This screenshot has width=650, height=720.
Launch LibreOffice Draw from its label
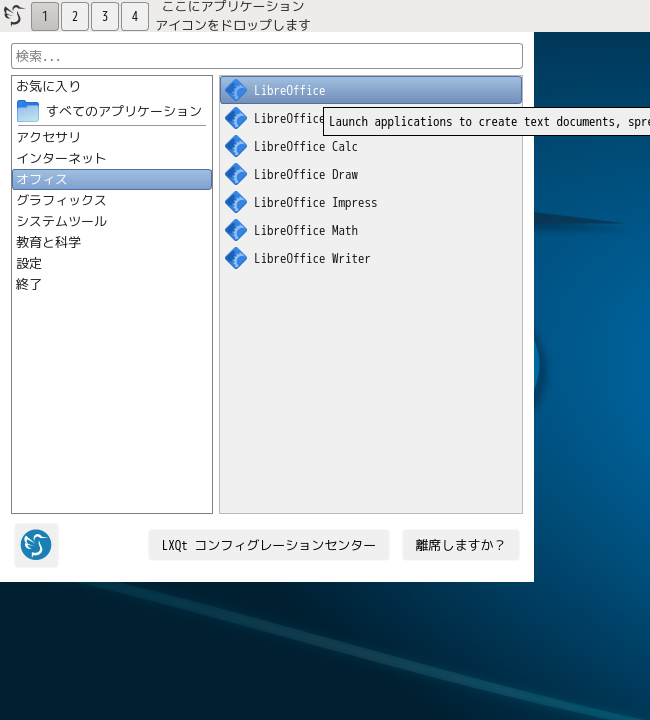(306, 174)
